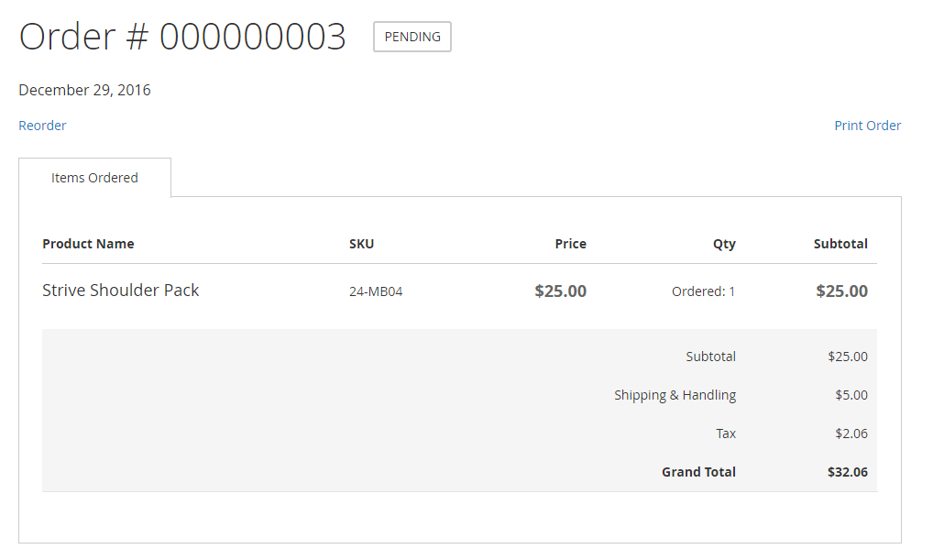This screenshot has width=933, height=560.
Task: Click the Ordered: 1 quantity text
Action: pos(703,291)
